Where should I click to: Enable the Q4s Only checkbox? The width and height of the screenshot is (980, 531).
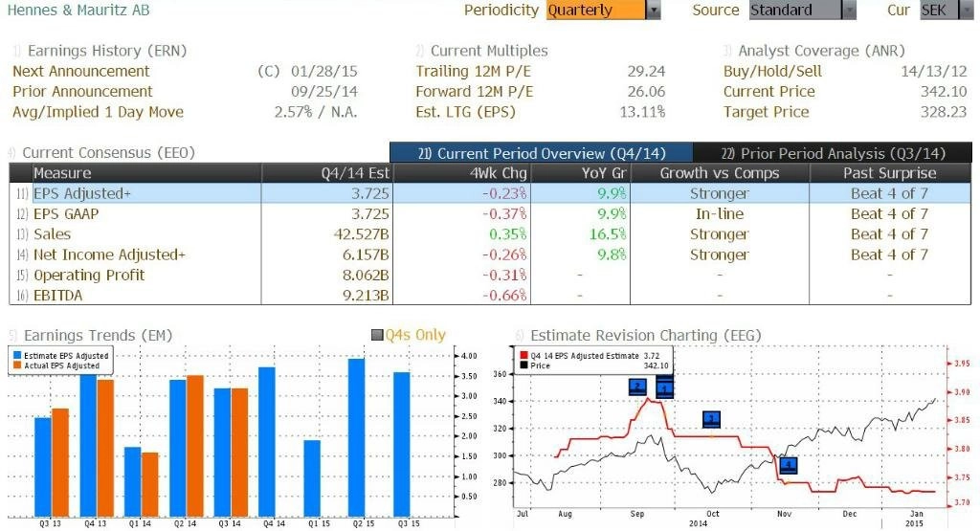tap(377, 336)
